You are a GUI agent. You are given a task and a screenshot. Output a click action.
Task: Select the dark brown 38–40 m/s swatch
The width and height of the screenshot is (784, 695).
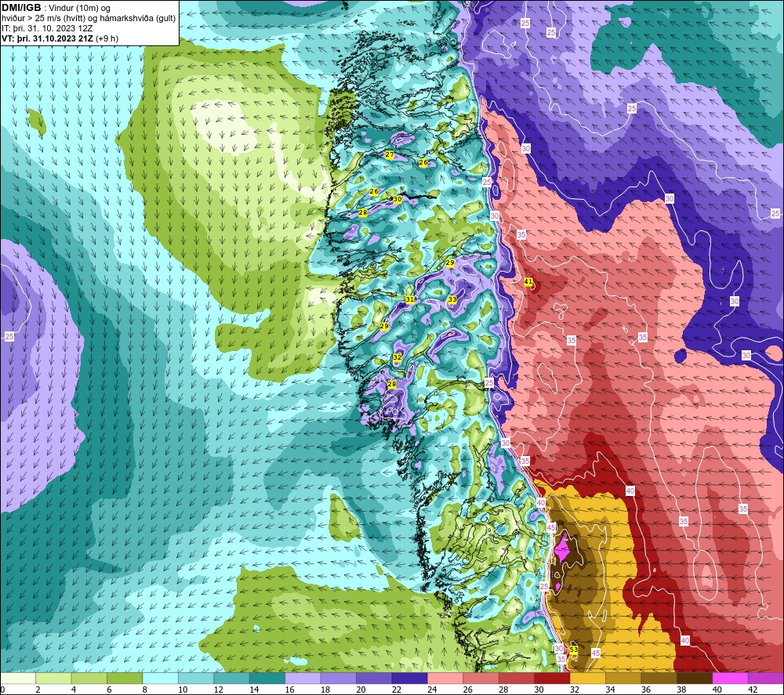(695, 678)
